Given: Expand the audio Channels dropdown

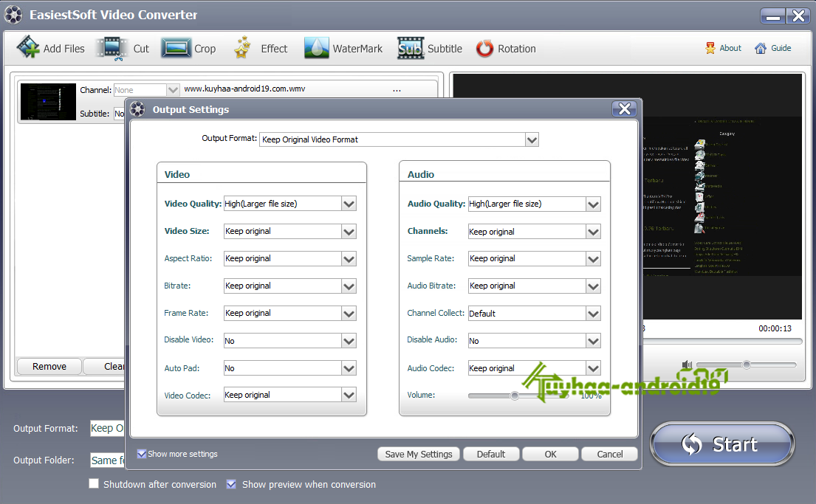Looking at the screenshot, I should (593, 232).
